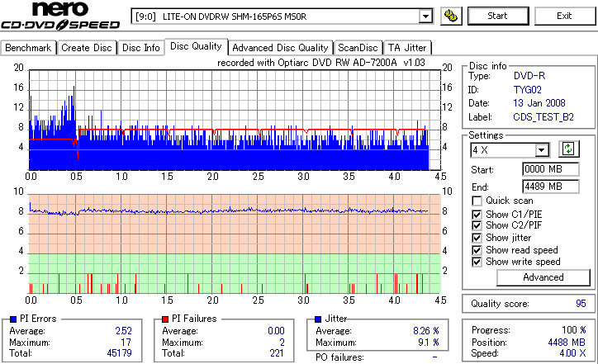
Task: Click the Speed value 4.00 X
Action: pyautogui.click(x=573, y=353)
